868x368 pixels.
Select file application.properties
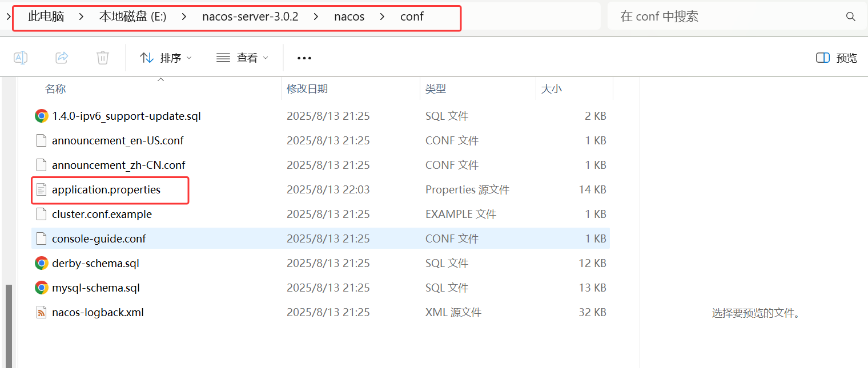pyautogui.click(x=106, y=189)
